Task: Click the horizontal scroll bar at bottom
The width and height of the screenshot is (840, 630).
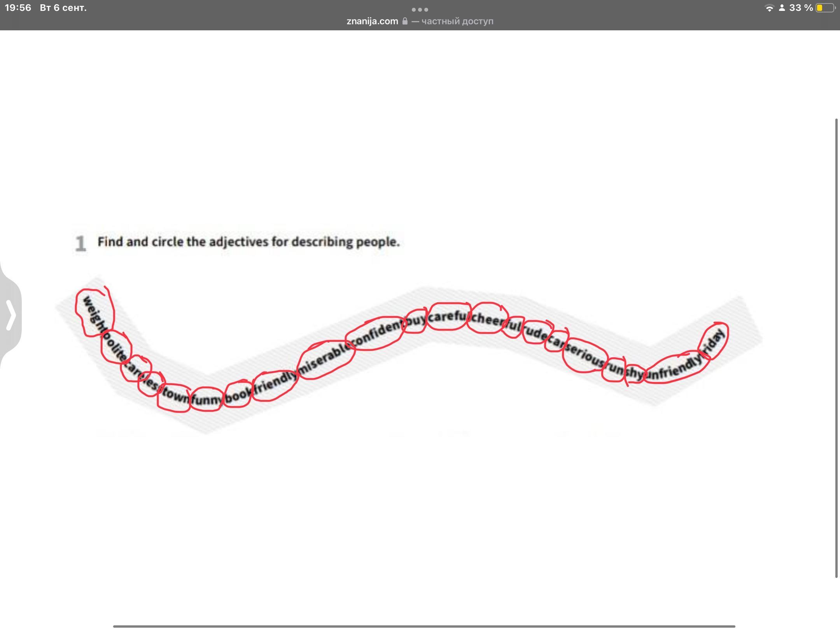Action: [424, 626]
